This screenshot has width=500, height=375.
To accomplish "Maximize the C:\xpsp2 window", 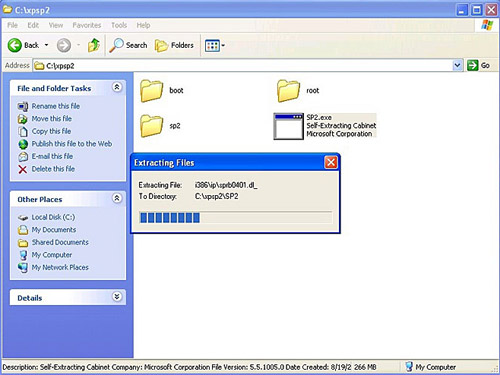I will pos(477,10).
